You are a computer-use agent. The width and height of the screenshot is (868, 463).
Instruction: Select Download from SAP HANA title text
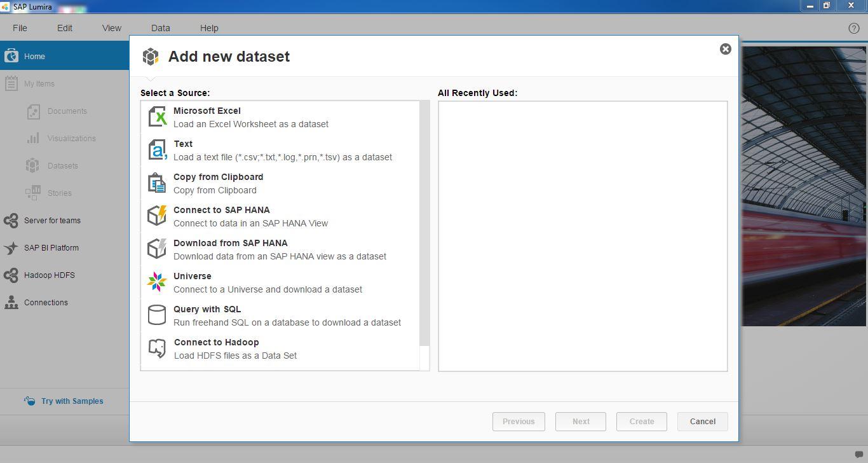coord(231,243)
